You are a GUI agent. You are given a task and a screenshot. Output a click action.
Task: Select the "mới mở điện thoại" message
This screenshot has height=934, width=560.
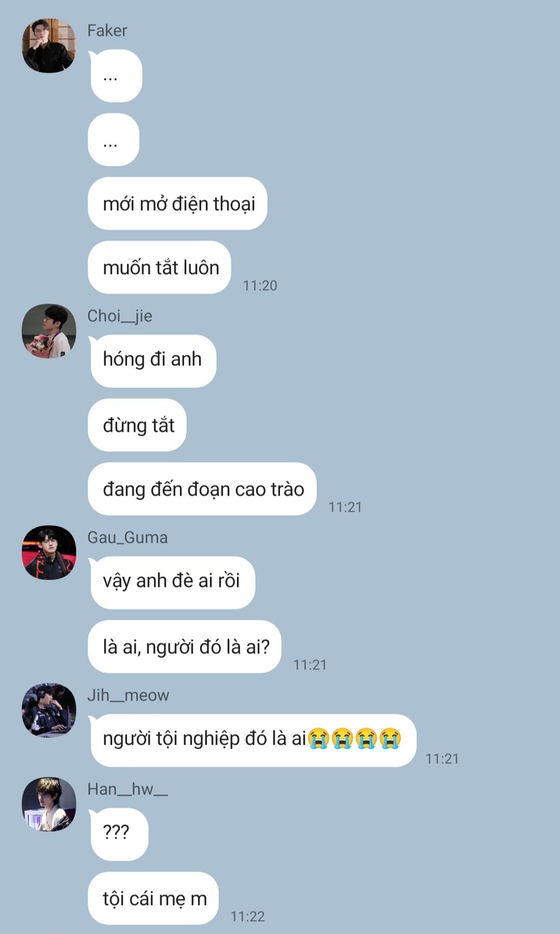tap(177, 203)
